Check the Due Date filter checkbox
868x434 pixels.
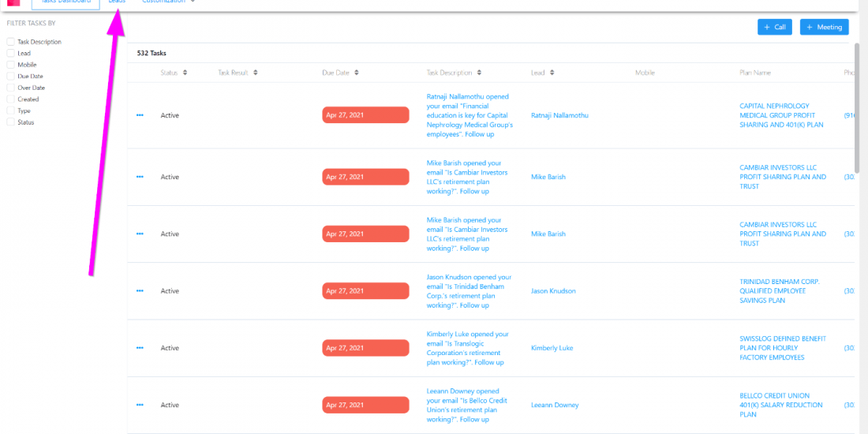click(x=10, y=77)
